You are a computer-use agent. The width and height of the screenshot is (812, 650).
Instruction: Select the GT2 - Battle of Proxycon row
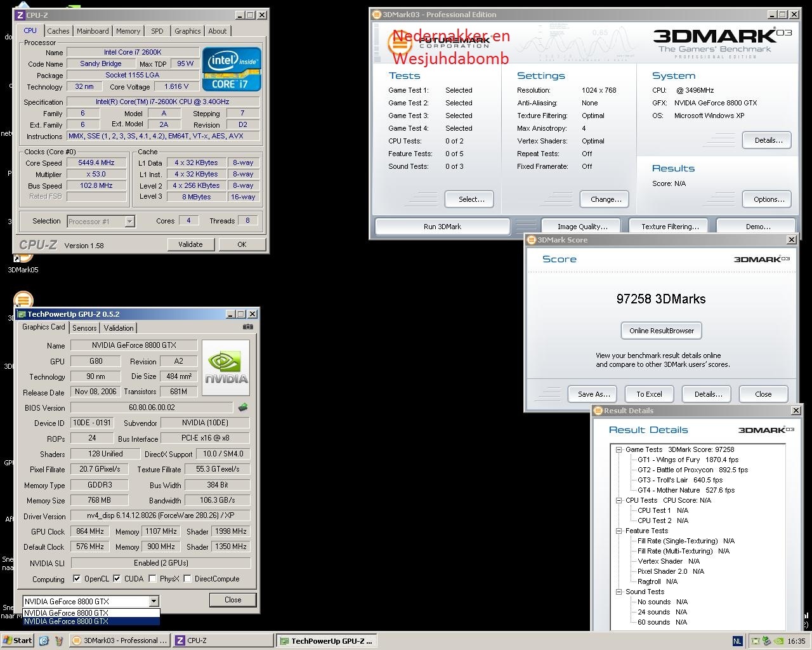(692, 470)
